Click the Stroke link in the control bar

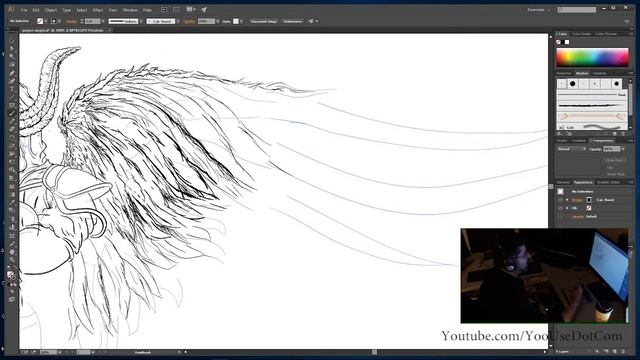(x=71, y=21)
